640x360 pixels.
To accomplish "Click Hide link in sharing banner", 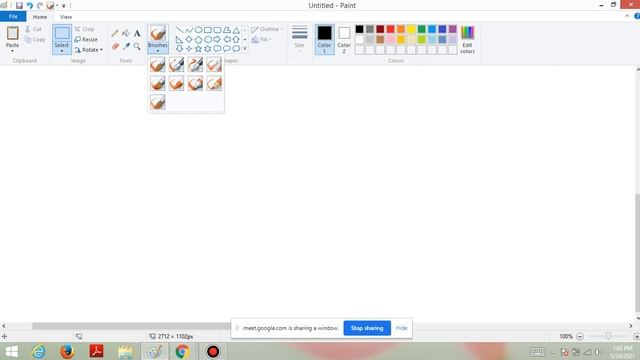I will [401, 328].
